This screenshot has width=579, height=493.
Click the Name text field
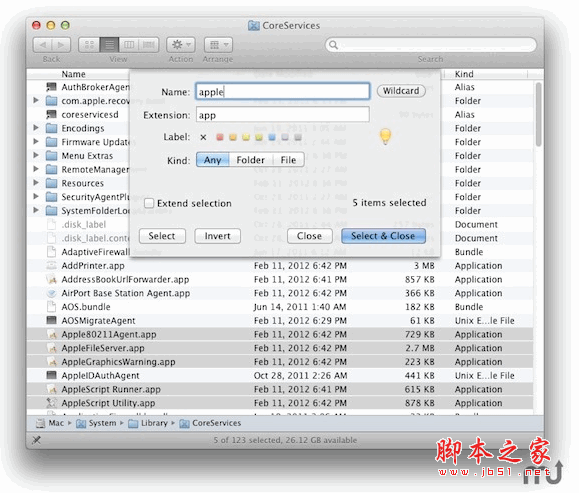point(282,92)
